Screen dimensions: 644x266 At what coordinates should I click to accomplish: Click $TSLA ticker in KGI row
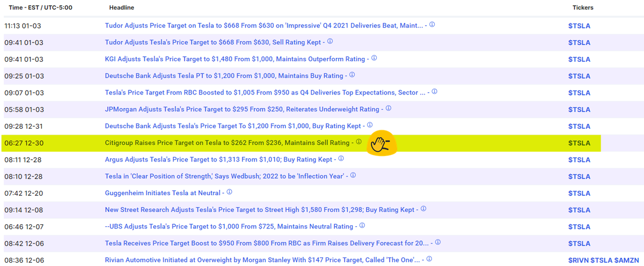(x=579, y=59)
